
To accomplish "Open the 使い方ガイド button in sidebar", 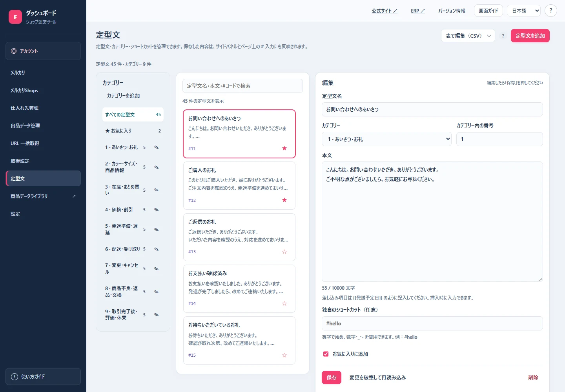I will 43,377.
